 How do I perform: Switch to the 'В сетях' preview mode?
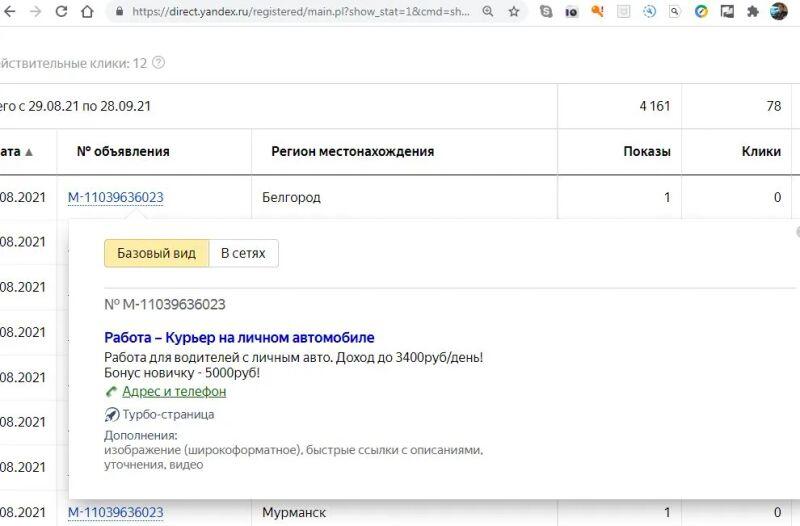243,254
